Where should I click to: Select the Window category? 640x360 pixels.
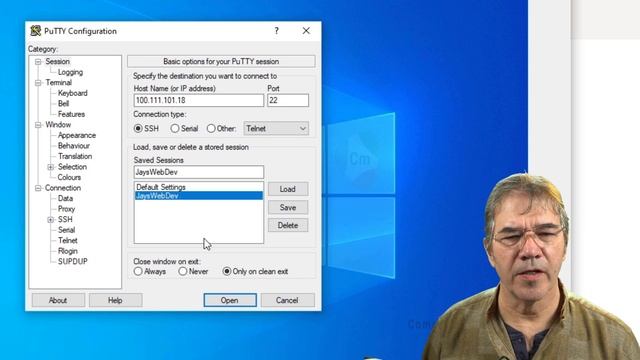pos(58,125)
